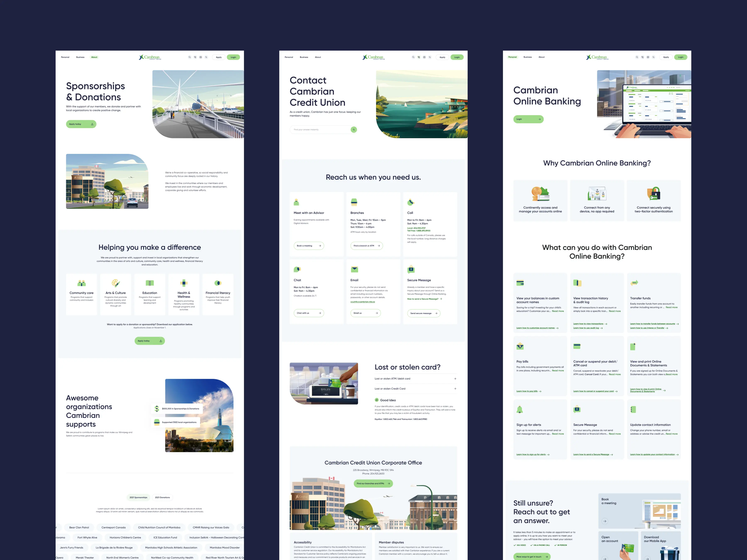Expand Lost or stolen Credit Card section
This screenshot has height=560, width=747.
[455, 389]
